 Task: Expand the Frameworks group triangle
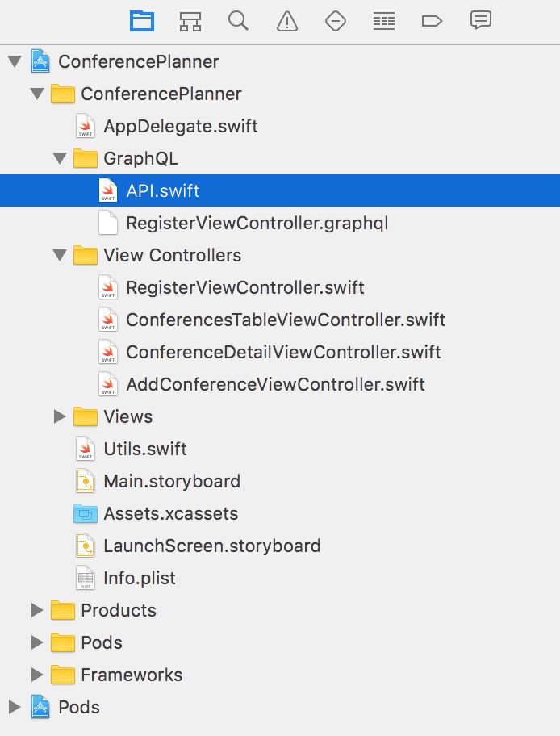point(37,675)
